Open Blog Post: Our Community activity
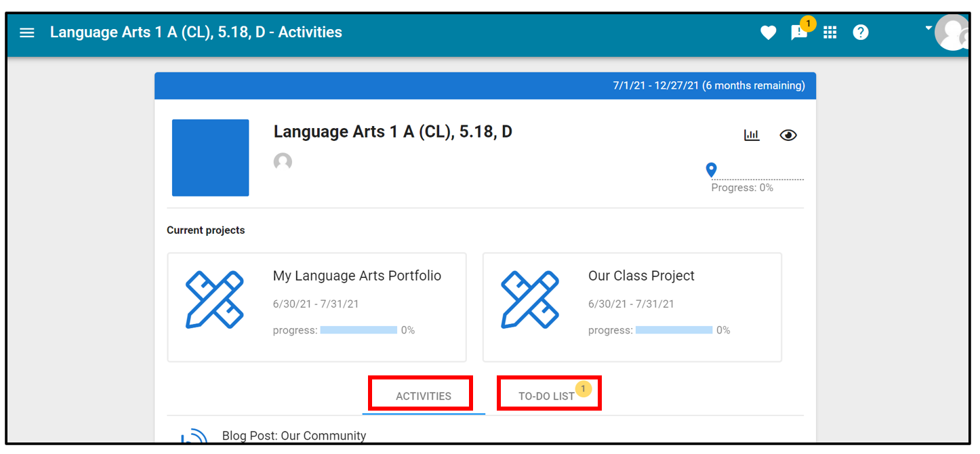 (294, 436)
